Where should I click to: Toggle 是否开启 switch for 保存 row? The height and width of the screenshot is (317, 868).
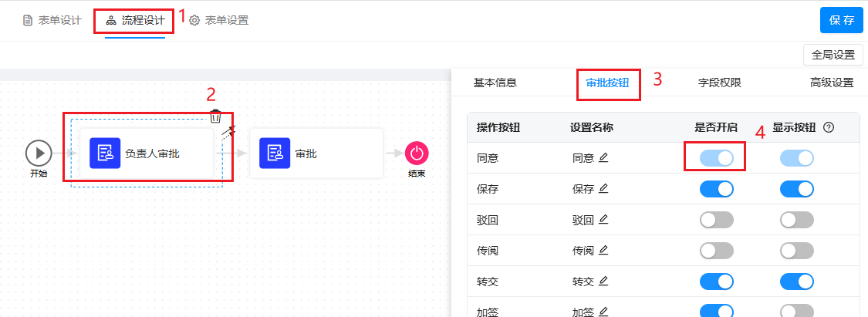(x=716, y=189)
